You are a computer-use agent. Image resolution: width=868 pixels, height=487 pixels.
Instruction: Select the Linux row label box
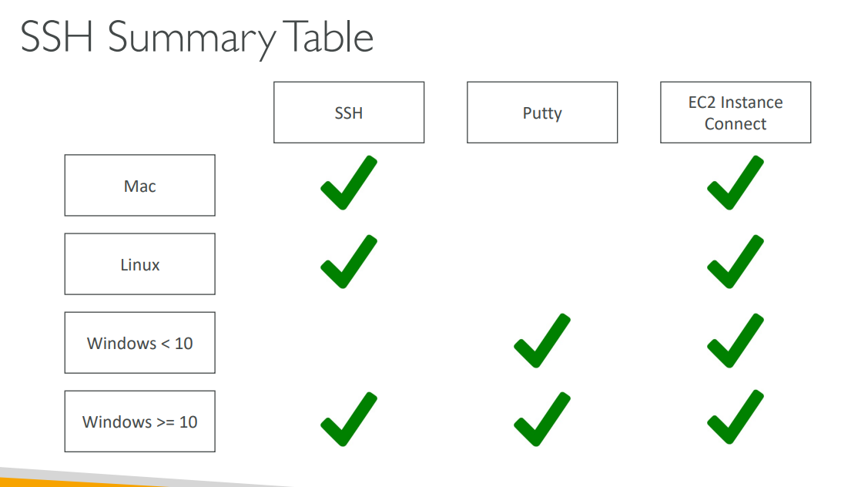pyautogui.click(x=139, y=264)
